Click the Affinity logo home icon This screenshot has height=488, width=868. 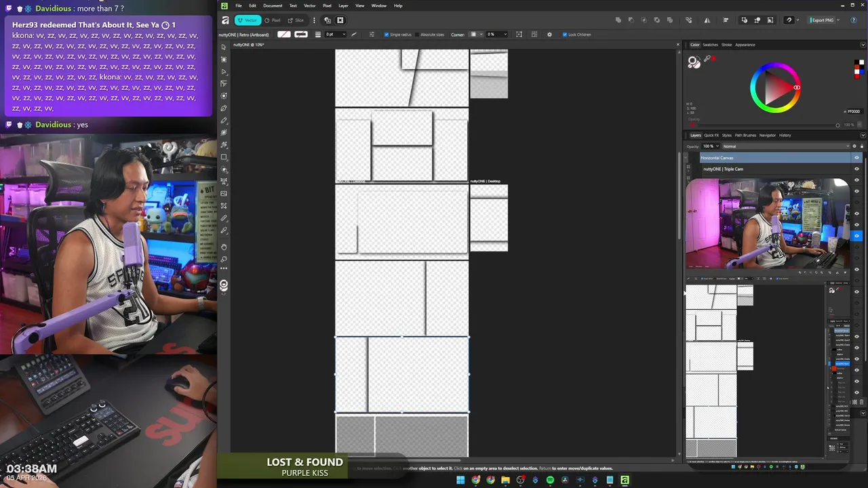pyautogui.click(x=226, y=20)
